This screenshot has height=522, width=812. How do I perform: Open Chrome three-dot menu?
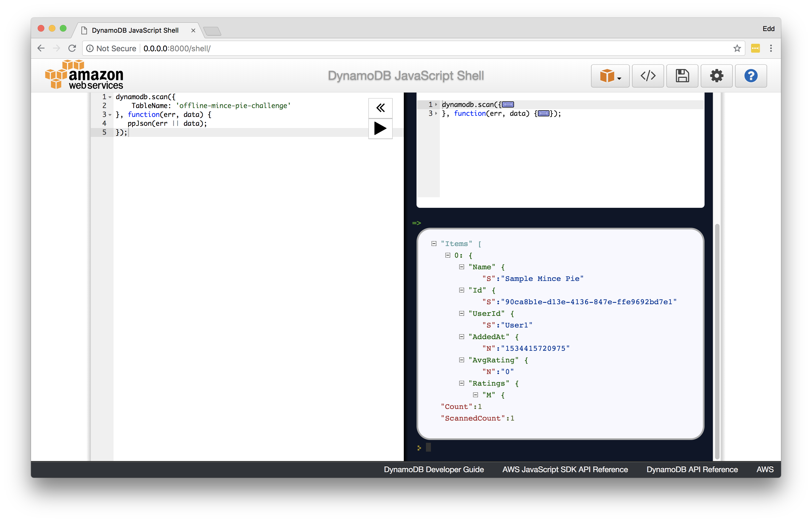click(771, 48)
